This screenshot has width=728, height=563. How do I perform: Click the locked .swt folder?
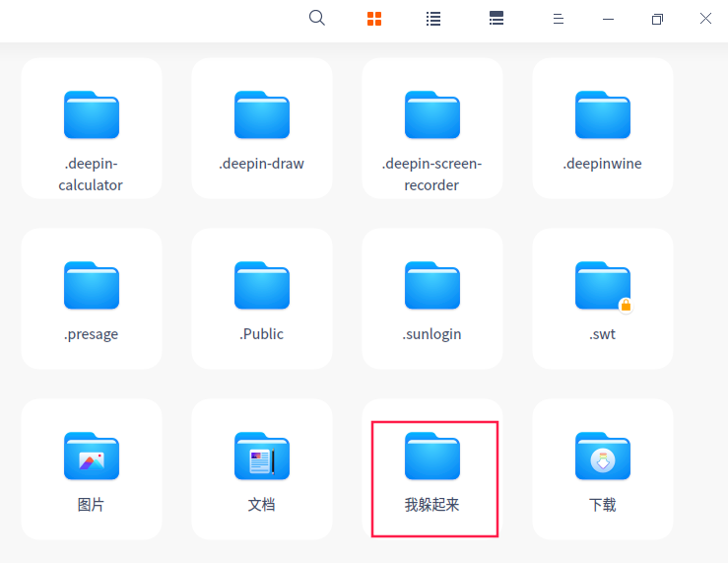tap(603, 299)
